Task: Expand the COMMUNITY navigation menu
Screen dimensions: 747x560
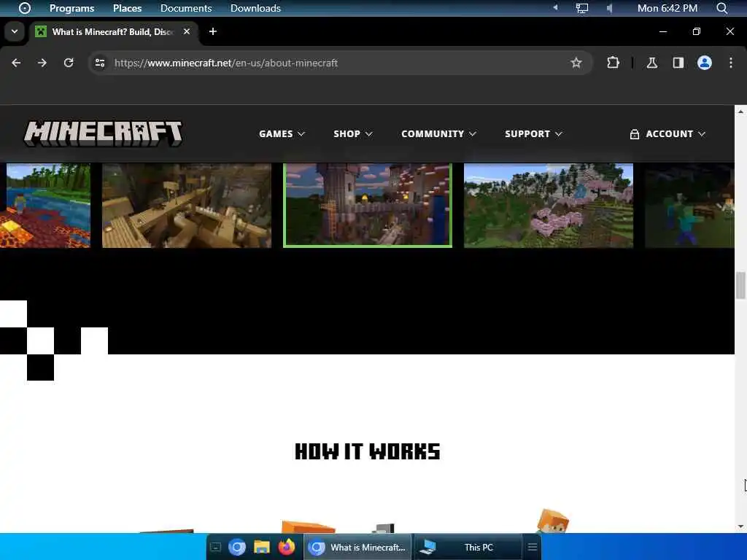Action: (438, 134)
